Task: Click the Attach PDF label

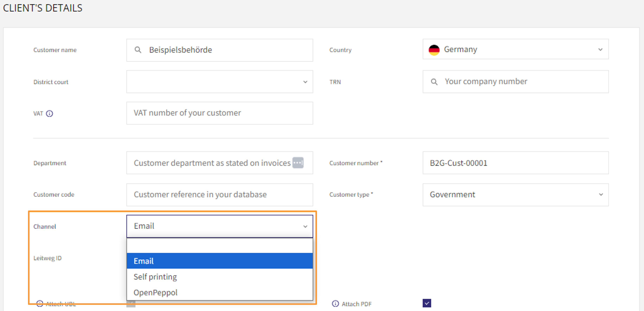Action: pos(357,304)
